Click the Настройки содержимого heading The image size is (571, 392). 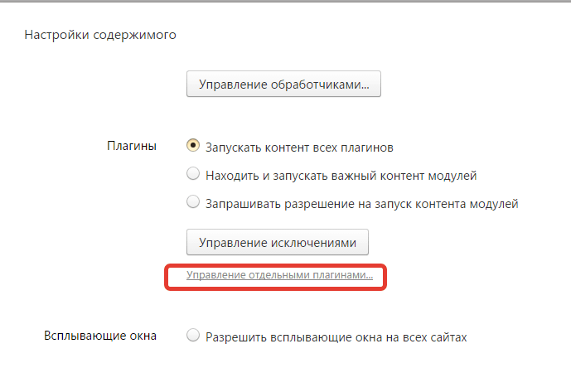[101, 35]
